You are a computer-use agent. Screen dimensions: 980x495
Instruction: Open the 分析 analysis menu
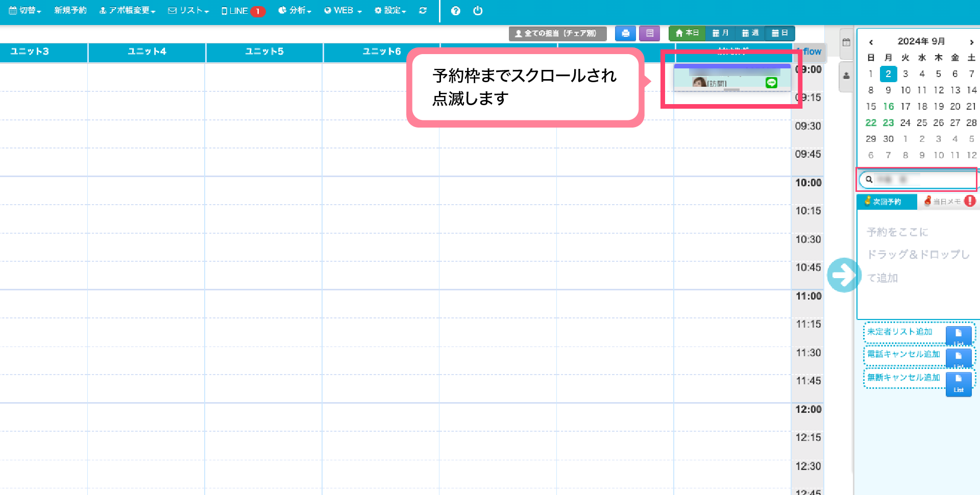coord(295,10)
